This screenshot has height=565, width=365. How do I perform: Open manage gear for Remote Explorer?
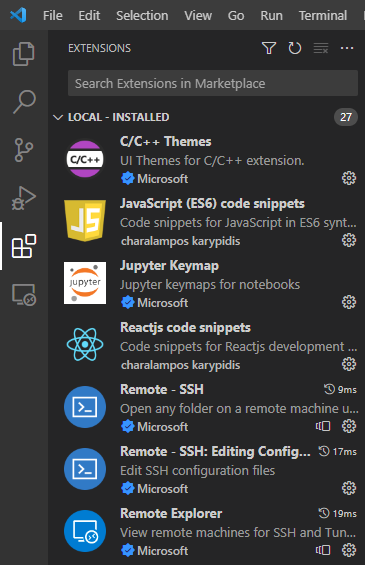point(349,550)
